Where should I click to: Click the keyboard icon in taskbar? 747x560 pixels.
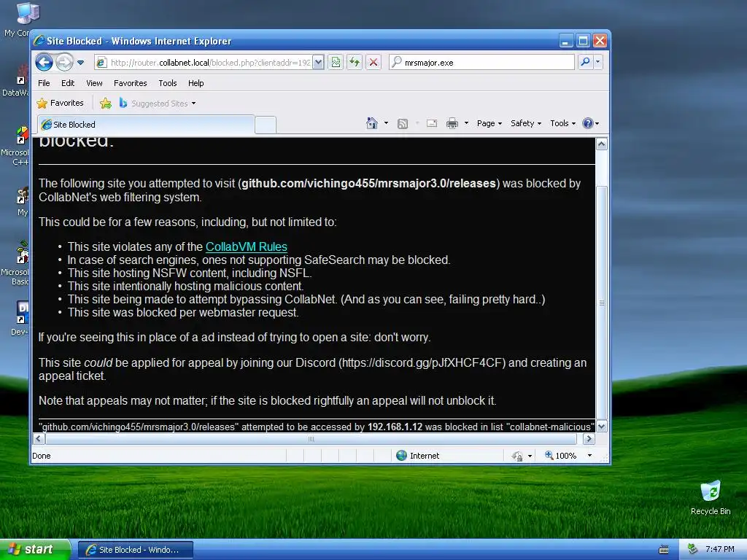tap(664, 550)
